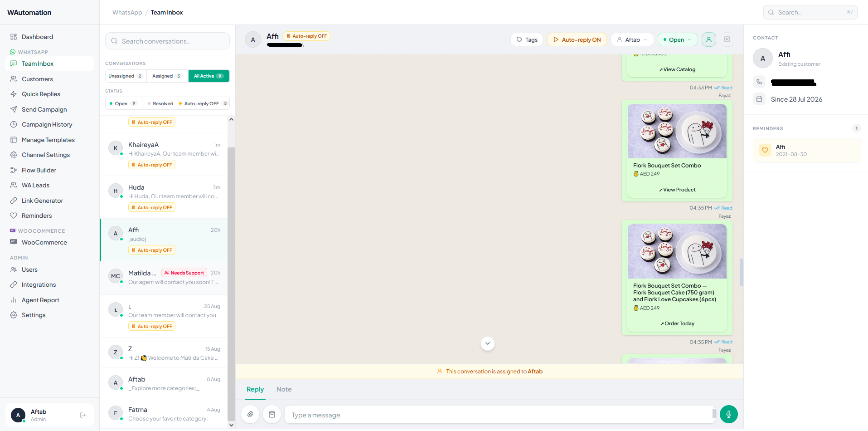Filter conversations by Open status

[x=123, y=103]
